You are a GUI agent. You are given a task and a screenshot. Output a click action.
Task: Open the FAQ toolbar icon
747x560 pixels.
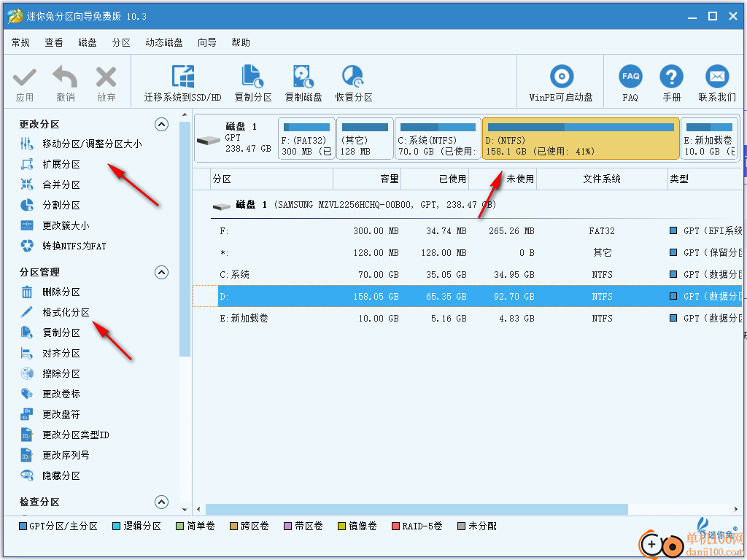pyautogui.click(x=630, y=76)
